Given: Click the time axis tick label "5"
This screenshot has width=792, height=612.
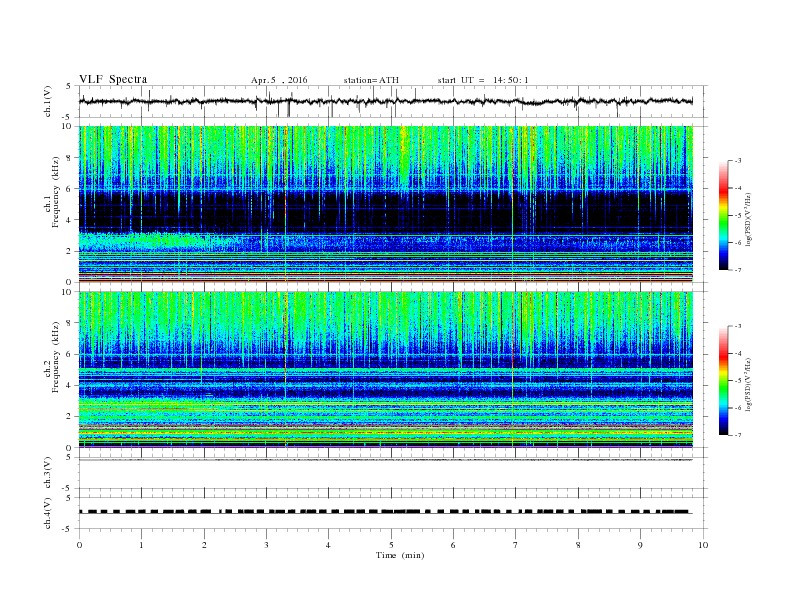Looking at the screenshot, I should (391, 545).
